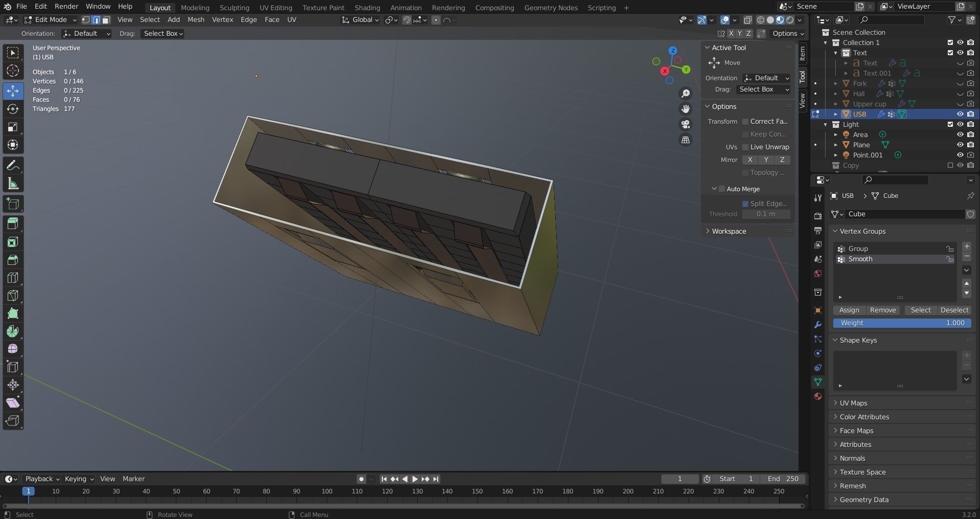Toggle Mirror X button
Screen dimensions: 980x519
[750, 160]
